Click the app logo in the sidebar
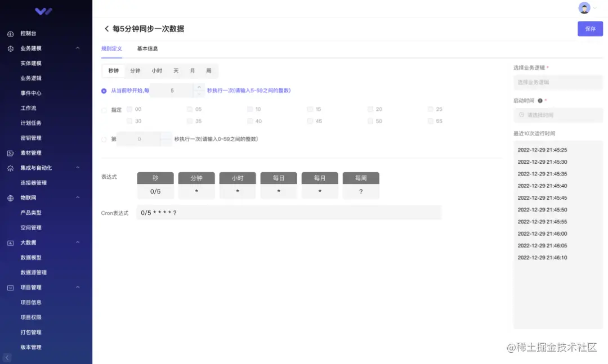Screen dimensions: 608x364 [43, 11]
